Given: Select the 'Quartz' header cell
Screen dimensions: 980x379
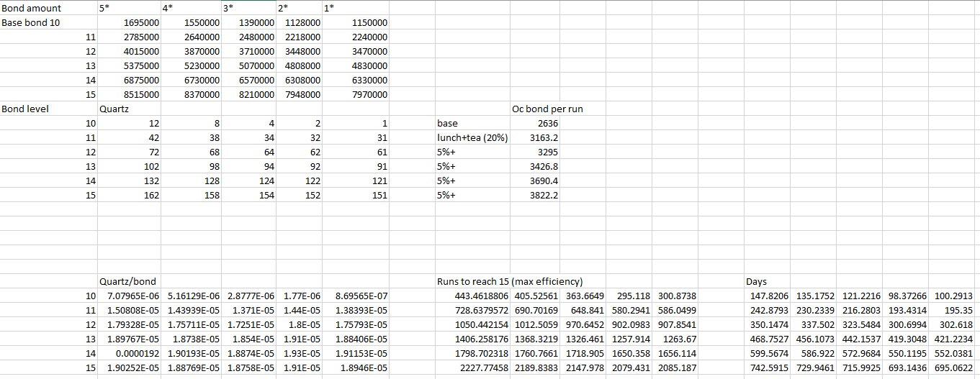Looking at the screenshot, I should (x=129, y=109).
